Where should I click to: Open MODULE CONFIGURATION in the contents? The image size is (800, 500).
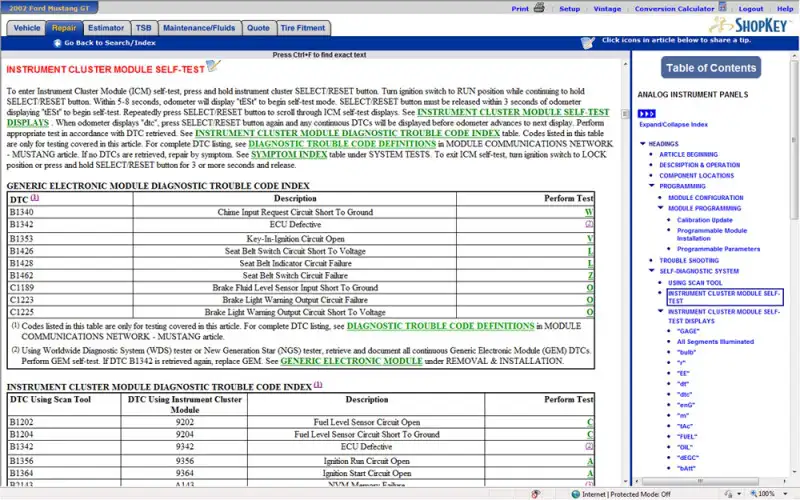tap(706, 198)
